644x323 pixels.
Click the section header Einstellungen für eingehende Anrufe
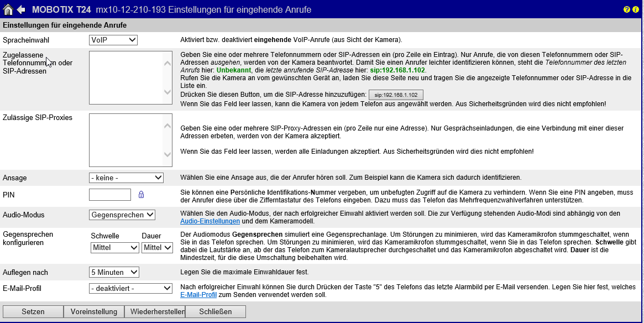tap(65, 25)
